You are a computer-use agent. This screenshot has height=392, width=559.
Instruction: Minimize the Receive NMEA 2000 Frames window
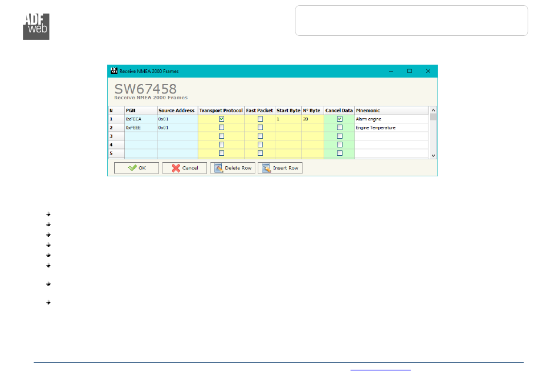[x=391, y=71]
